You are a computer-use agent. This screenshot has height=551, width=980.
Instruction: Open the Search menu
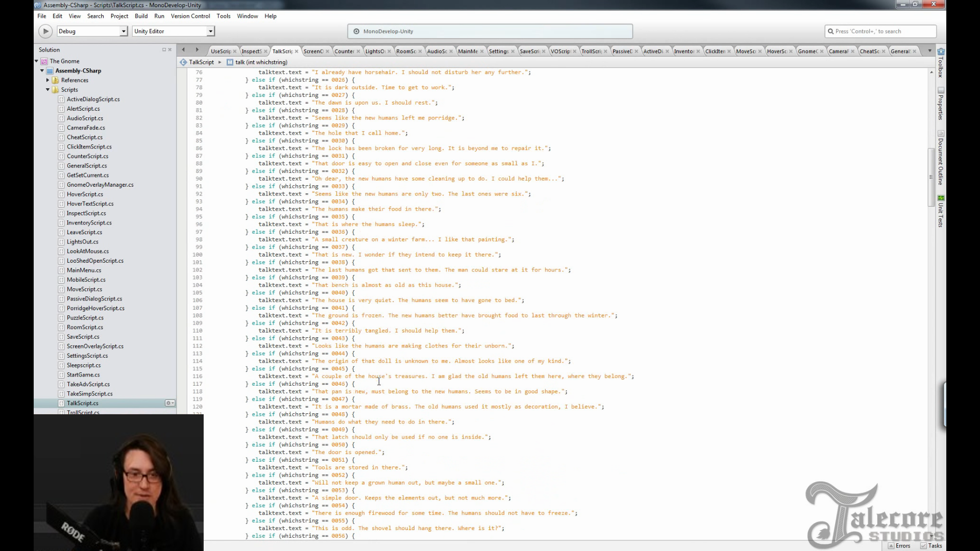[95, 16]
